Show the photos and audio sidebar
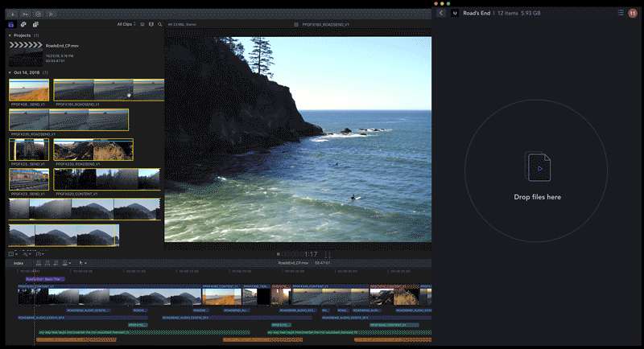The width and height of the screenshot is (644, 349). pos(23,25)
